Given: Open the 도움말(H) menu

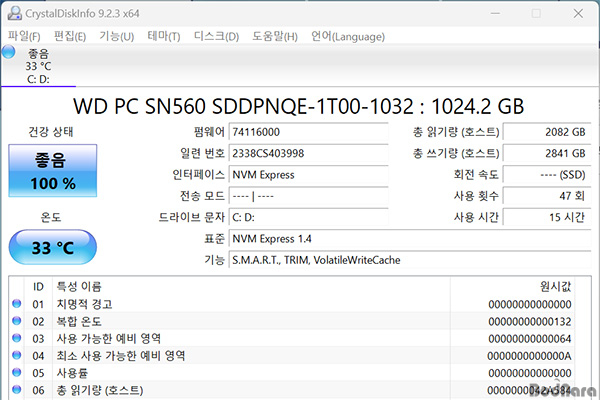Looking at the screenshot, I should pyautogui.click(x=275, y=36).
